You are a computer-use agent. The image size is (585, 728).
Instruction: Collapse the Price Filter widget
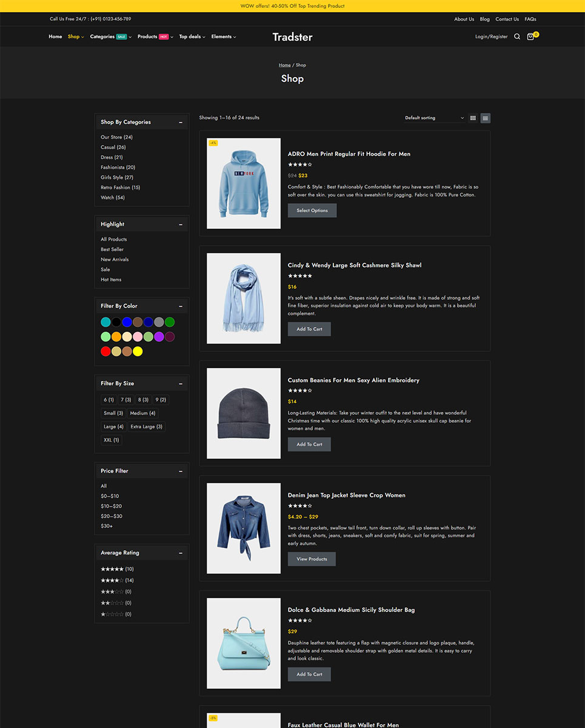[181, 471]
